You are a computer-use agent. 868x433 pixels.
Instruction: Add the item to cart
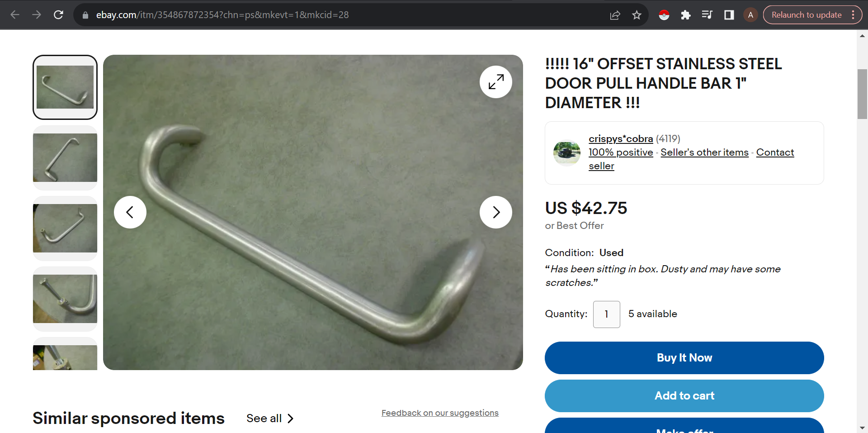click(x=684, y=396)
